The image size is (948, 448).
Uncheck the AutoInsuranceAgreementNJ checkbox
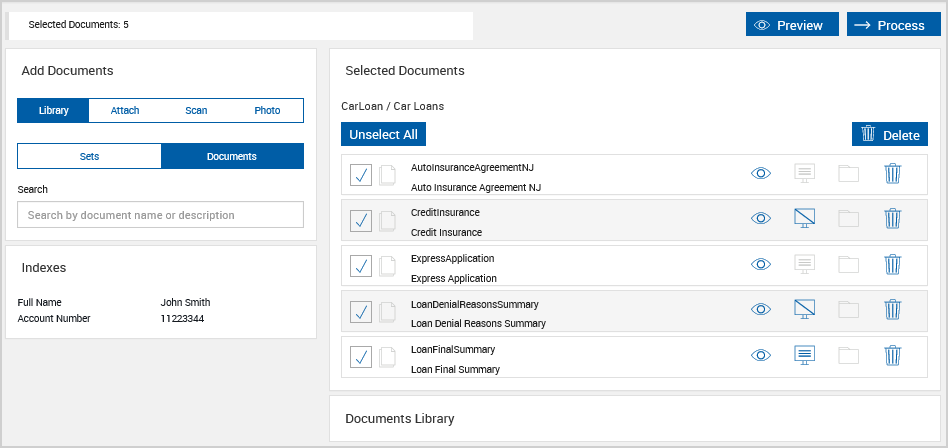coord(361,175)
